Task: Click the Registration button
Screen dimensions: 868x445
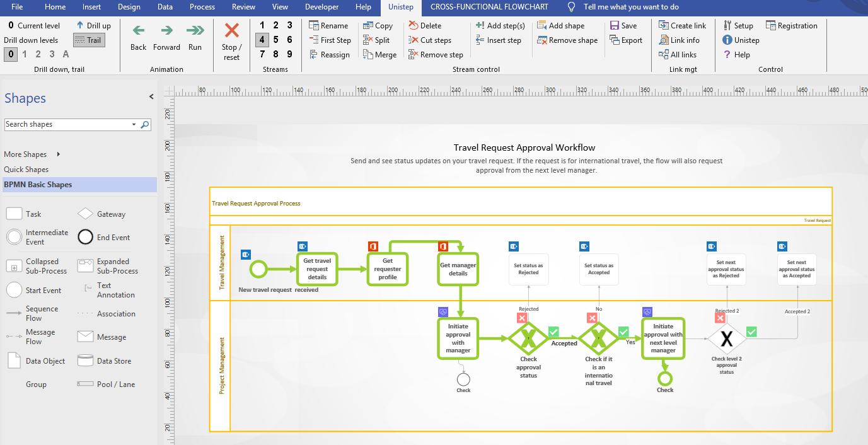Action: pos(791,26)
